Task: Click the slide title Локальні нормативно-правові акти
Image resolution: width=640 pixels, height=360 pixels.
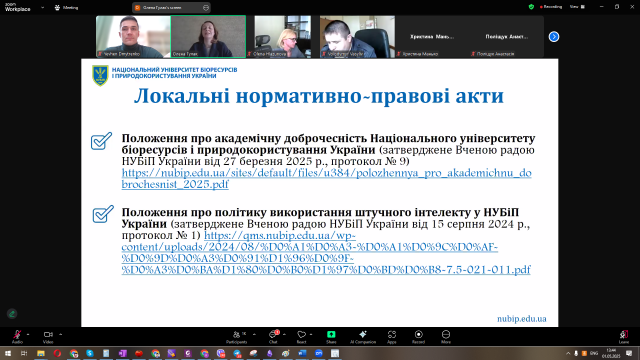Action: click(319, 96)
